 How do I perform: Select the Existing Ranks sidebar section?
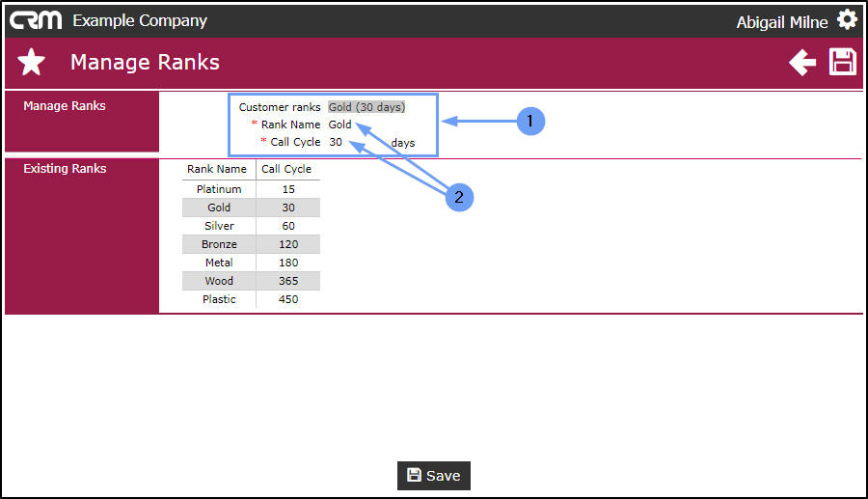82,236
